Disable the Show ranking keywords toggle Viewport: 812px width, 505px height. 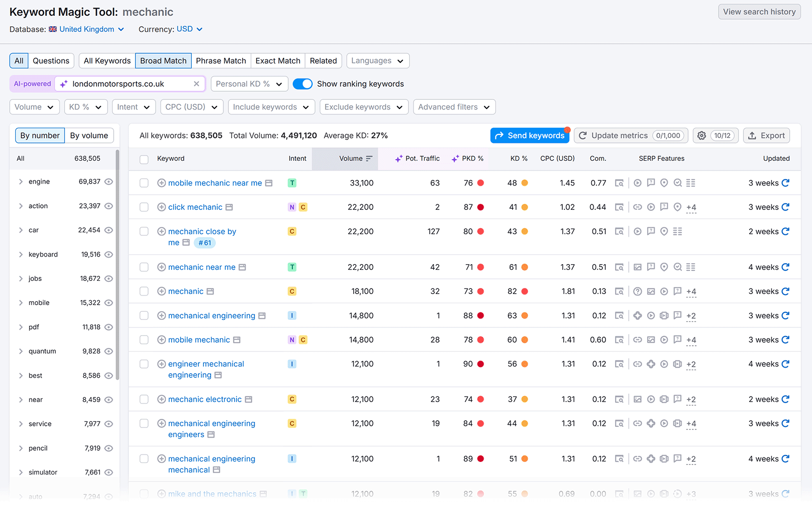[x=303, y=84]
